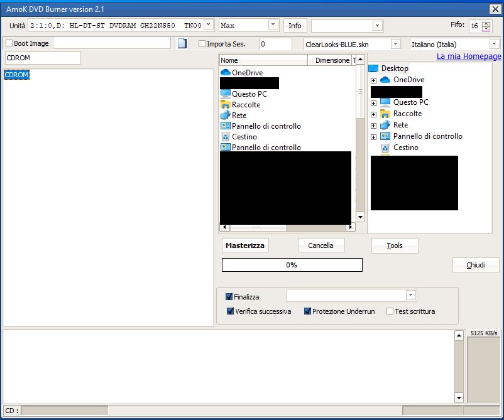
Task: Sort file list by Nome column header
Action: [263, 60]
